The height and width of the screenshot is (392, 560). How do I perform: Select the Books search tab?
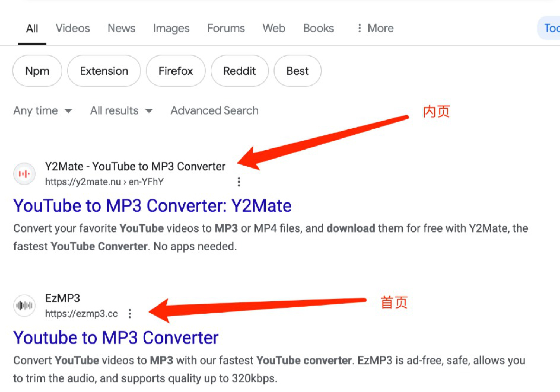pyautogui.click(x=318, y=28)
